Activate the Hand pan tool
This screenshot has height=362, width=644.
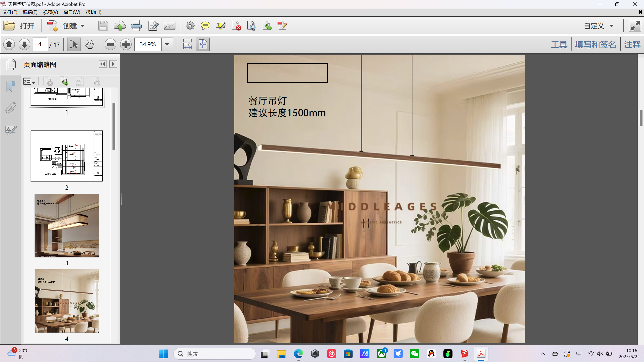point(89,44)
